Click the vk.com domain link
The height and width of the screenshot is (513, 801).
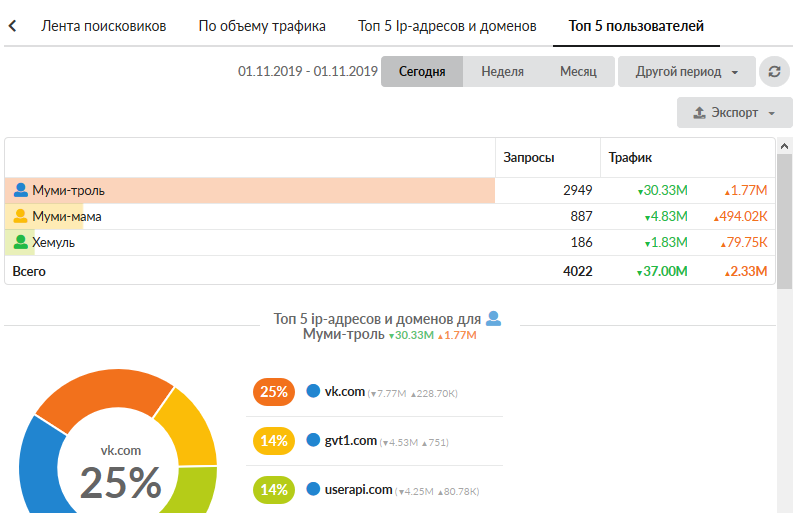click(x=344, y=392)
